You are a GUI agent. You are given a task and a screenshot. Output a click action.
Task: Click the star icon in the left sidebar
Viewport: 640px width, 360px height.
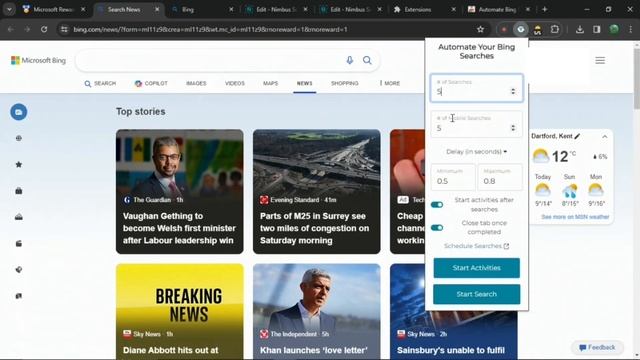click(19, 164)
